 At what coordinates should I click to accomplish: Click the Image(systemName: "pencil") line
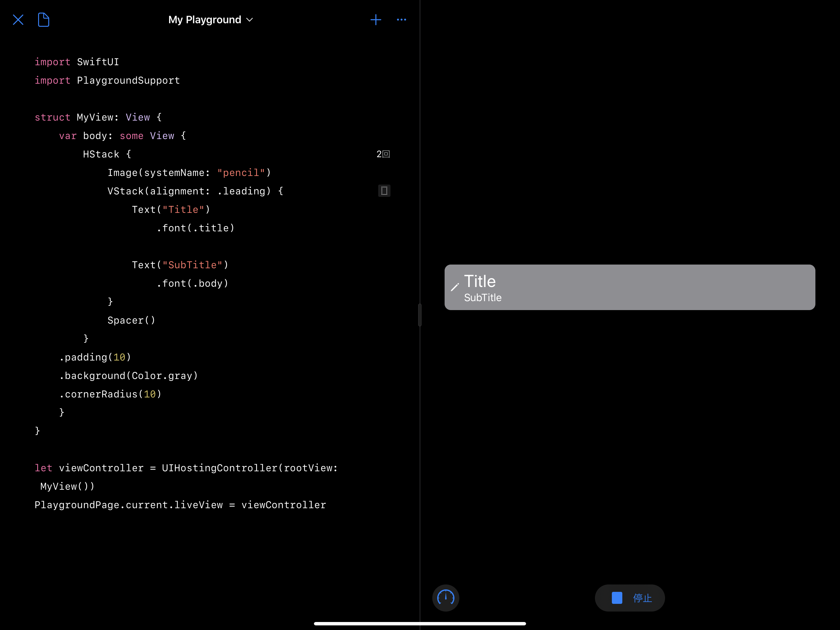coord(189,173)
